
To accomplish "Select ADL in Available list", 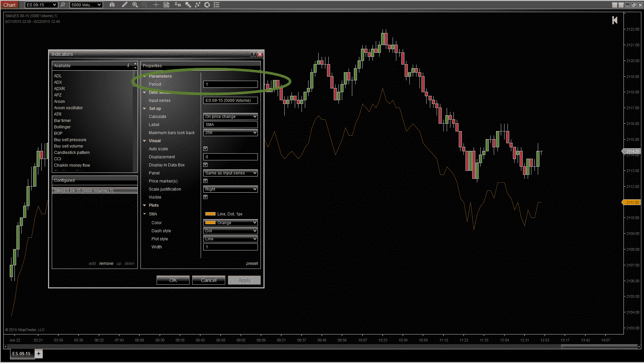I will click(58, 76).
